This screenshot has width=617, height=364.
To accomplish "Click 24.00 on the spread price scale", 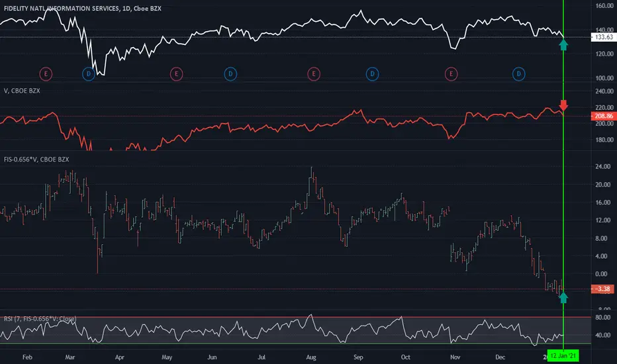I will pyautogui.click(x=603, y=167).
